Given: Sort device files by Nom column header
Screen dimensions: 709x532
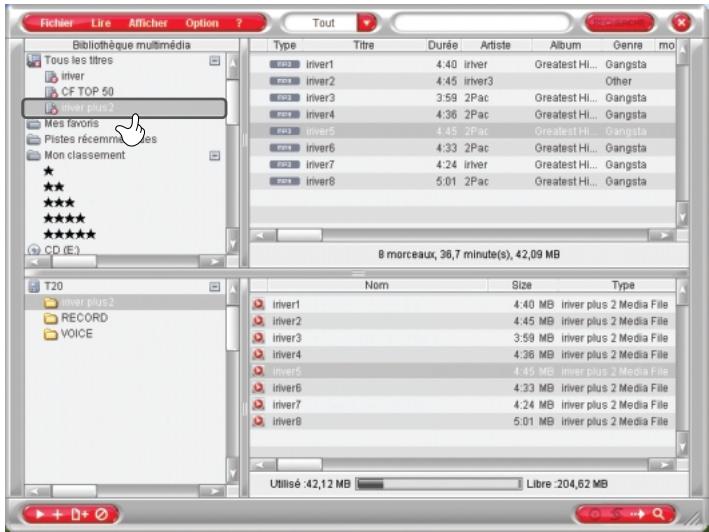Looking at the screenshot, I should coord(377,285).
